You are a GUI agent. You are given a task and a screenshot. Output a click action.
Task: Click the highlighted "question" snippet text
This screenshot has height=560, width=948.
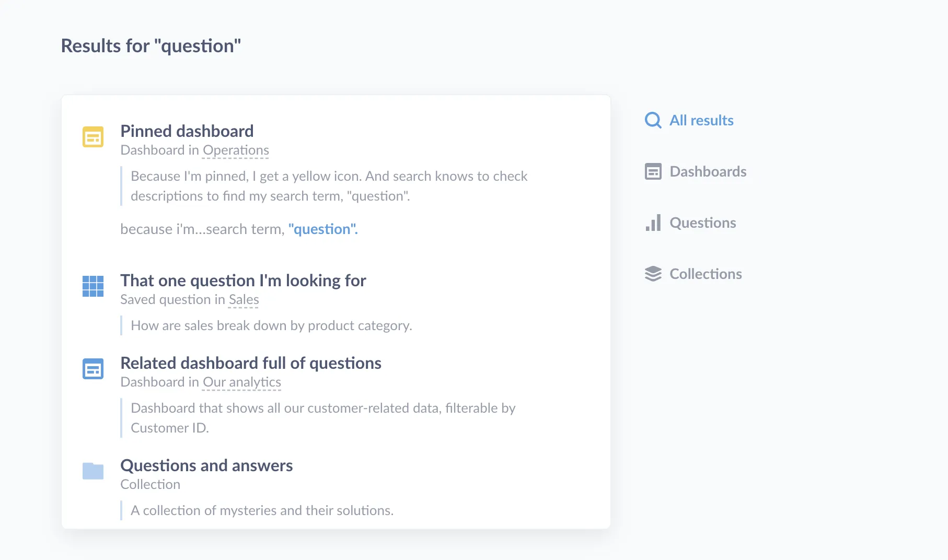(323, 229)
